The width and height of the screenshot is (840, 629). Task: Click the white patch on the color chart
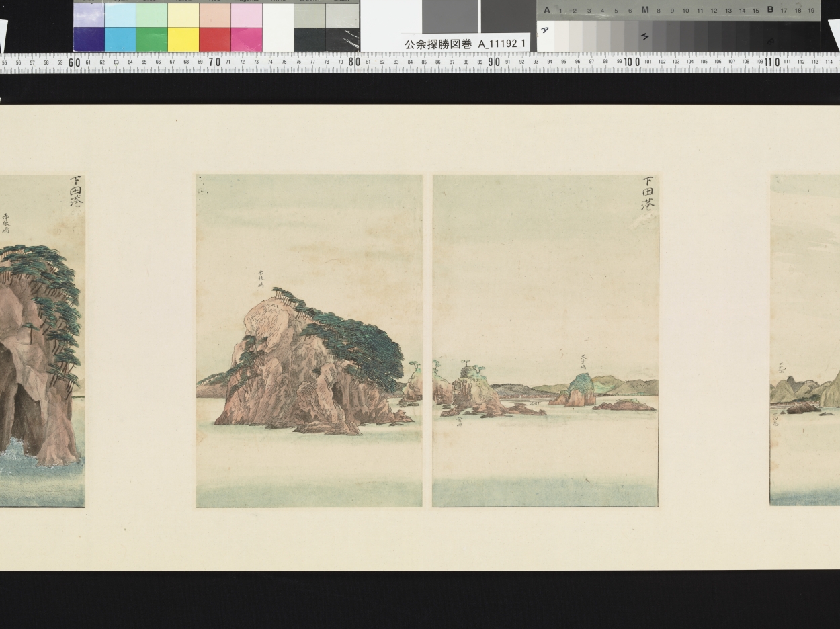pyautogui.click(x=278, y=27)
